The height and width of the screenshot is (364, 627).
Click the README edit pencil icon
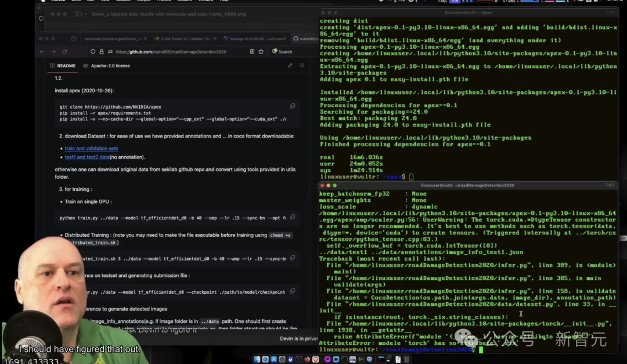coord(290,66)
